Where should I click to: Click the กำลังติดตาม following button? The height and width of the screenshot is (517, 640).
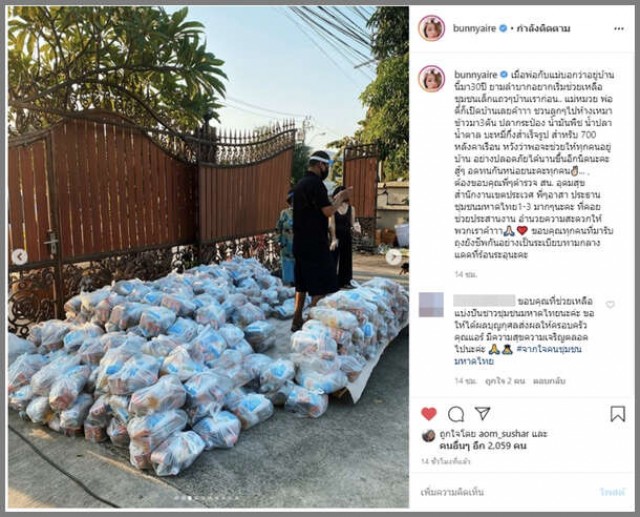click(543, 29)
